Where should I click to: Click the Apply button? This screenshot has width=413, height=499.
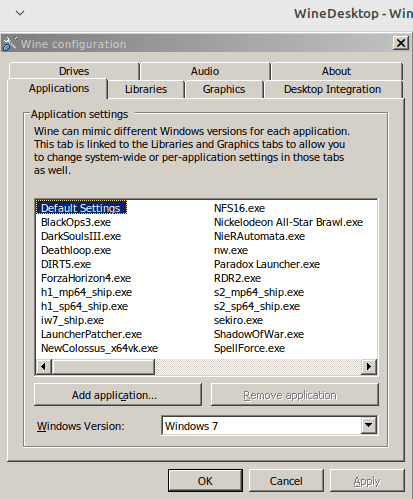tap(367, 481)
